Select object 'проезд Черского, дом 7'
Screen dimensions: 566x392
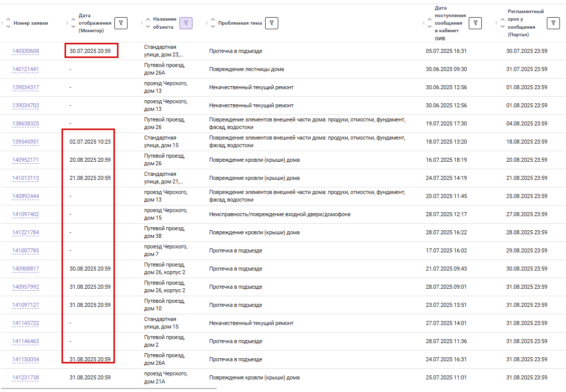pos(166,250)
